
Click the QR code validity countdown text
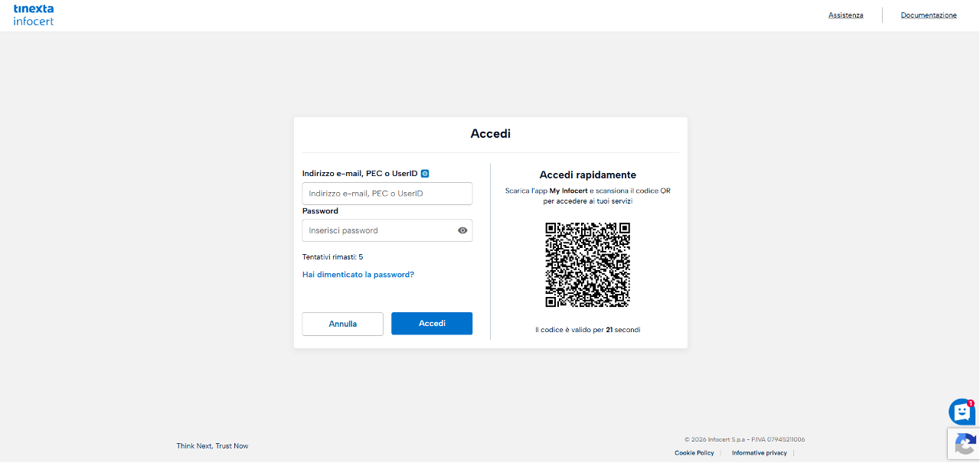588,330
